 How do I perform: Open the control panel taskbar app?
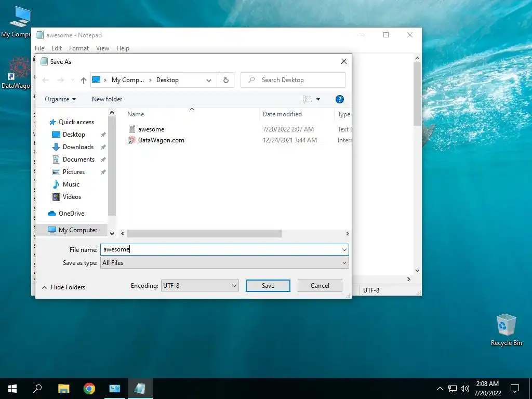[115, 389]
